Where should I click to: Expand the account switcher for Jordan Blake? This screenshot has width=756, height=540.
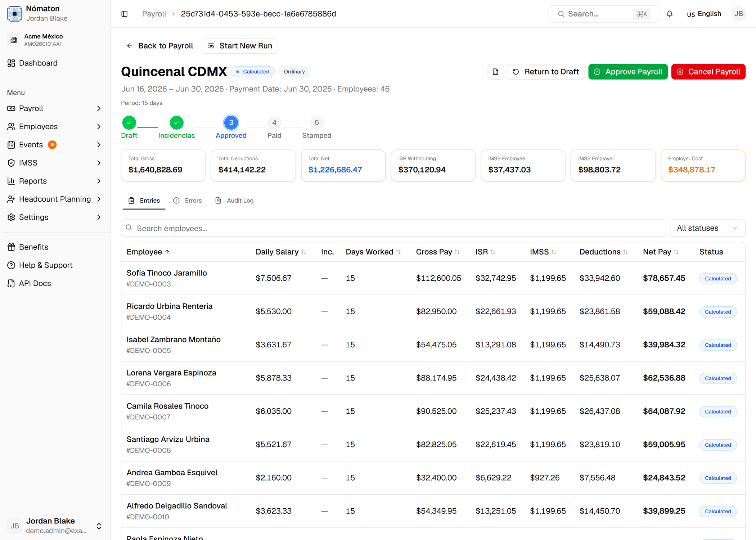coord(99,526)
